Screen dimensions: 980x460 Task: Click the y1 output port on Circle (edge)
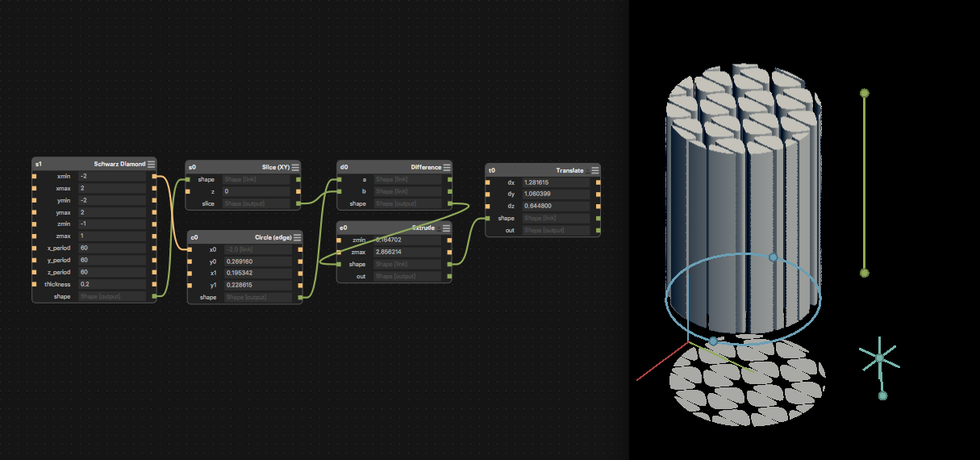301,285
